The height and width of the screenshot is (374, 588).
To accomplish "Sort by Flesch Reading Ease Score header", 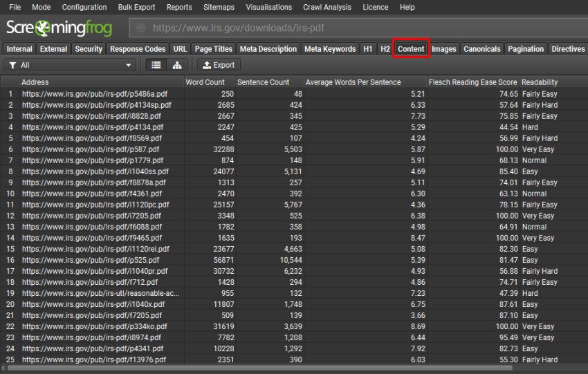I will [473, 82].
